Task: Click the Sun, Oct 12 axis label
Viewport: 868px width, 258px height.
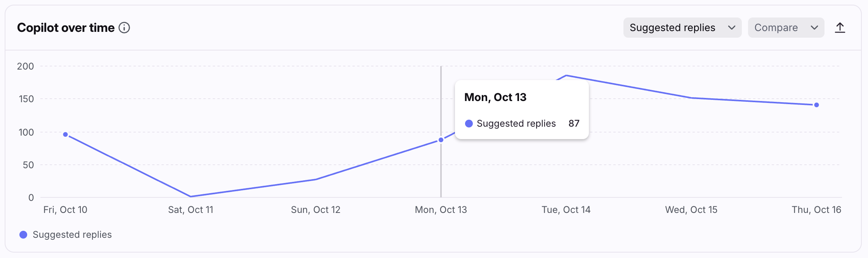Action: click(316, 210)
